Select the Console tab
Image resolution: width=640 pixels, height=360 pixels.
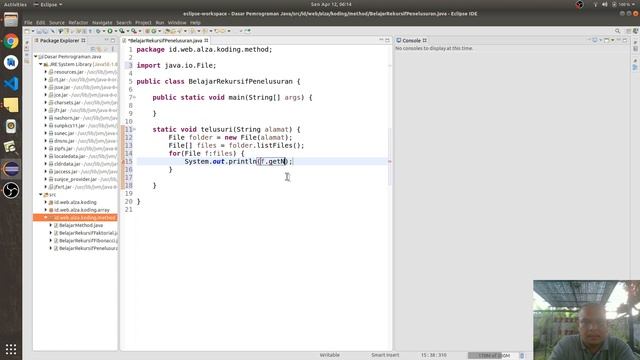[411, 40]
